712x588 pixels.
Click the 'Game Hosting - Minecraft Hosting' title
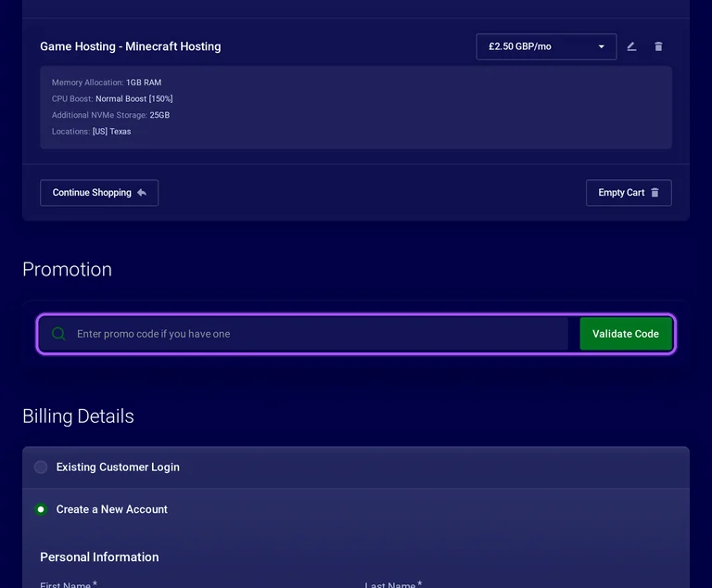131,46
